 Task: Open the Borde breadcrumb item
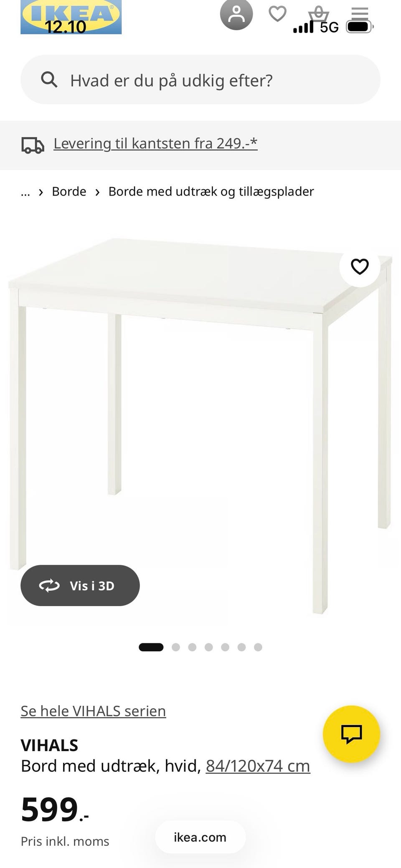(x=69, y=191)
